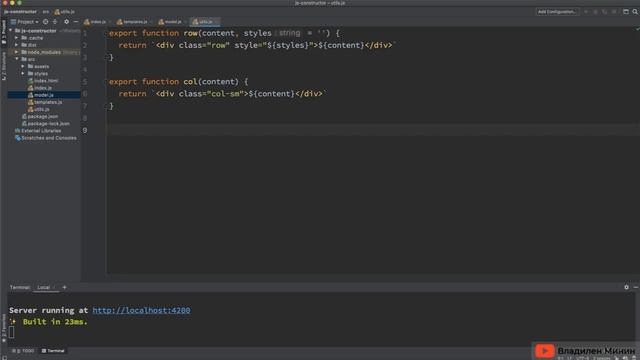The image size is (640, 360).
Task: Select index.js in project tree
Action: [40, 88]
